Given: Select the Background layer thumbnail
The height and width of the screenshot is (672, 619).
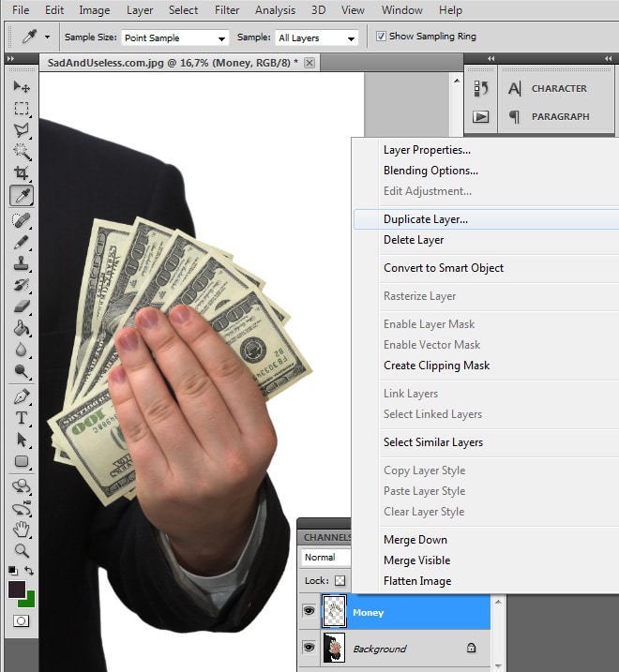Looking at the screenshot, I should point(334,649).
